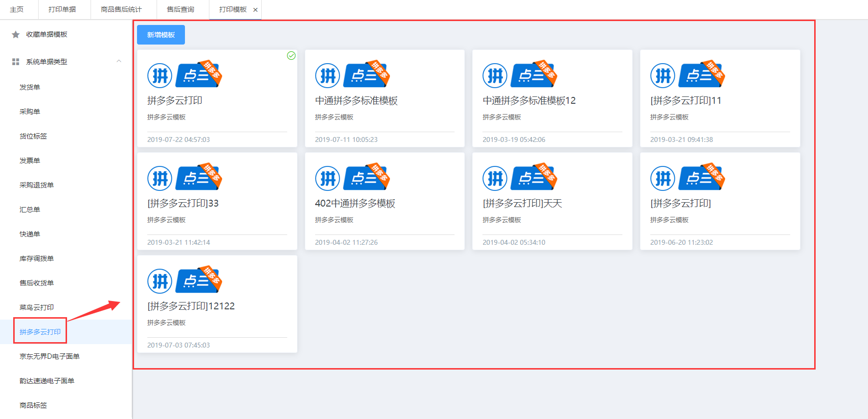Open the [拼多多云打印]天天 template title
The height and width of the screenshot is (419, 868).
coord(522,203)
